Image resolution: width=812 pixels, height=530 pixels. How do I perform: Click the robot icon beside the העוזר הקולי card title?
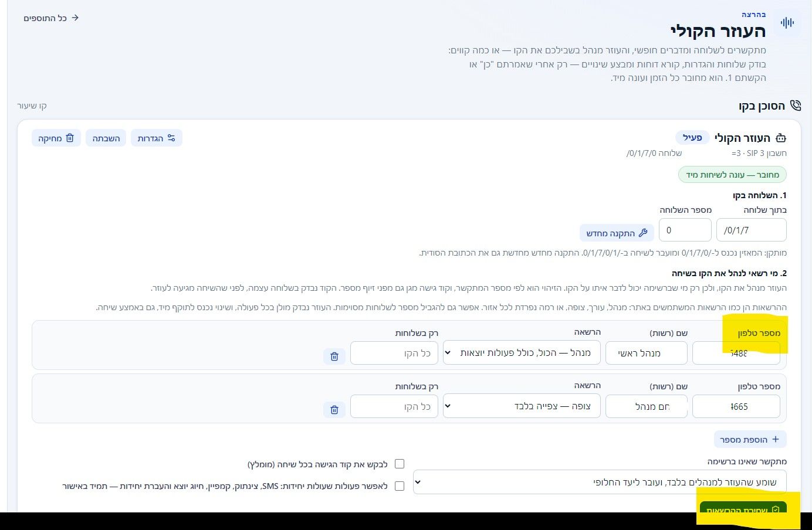[781, 138]
